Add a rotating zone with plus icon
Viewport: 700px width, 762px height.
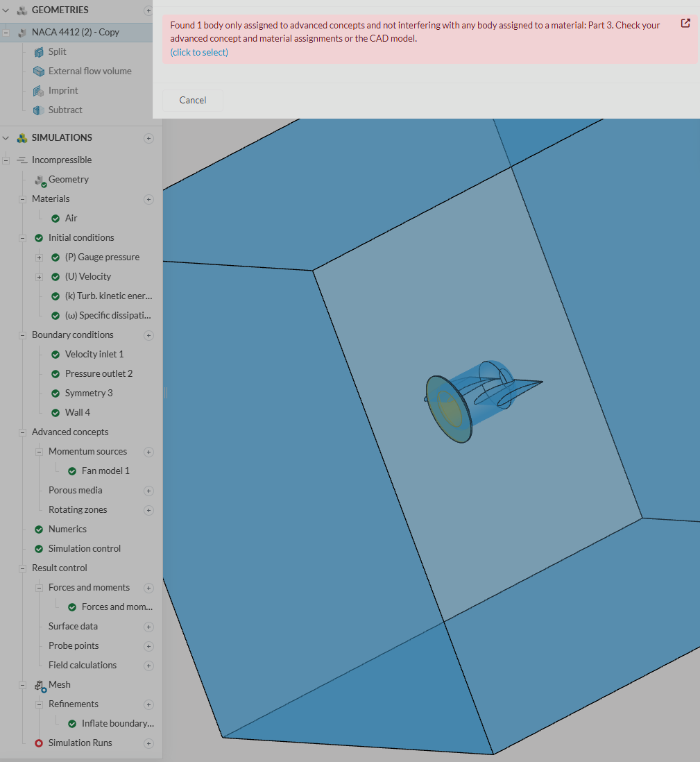(x=148, y=511)
